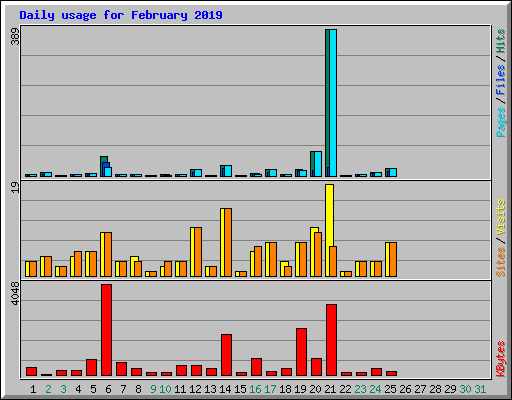The width and height of the screenshot is (512, 400).
Task: Click green day label '31'
Action: [480, 389]
